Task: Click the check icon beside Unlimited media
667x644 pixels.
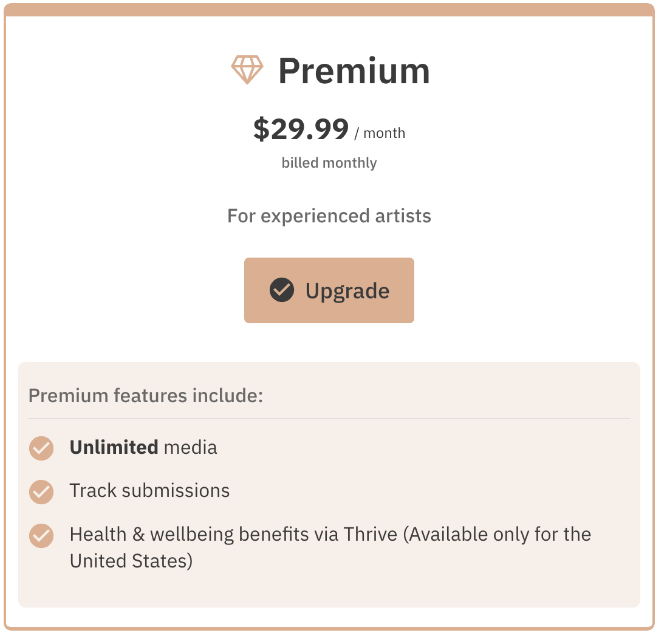Action: [41, 448]
